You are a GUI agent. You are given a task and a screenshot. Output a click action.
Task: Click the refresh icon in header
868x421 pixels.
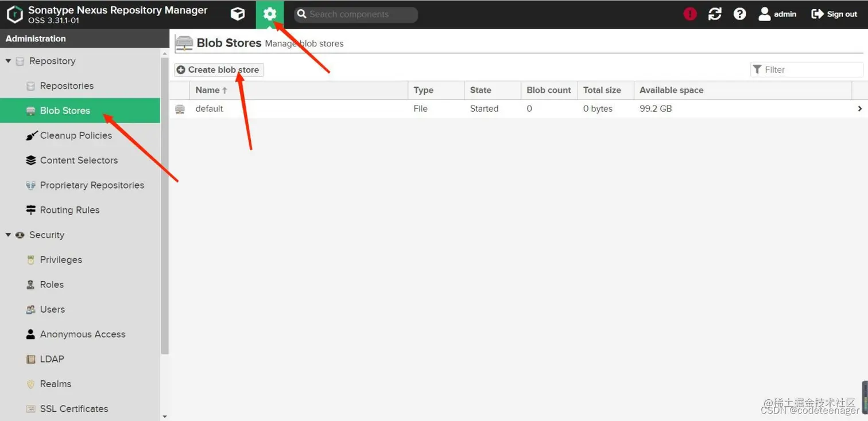[715, 14]
